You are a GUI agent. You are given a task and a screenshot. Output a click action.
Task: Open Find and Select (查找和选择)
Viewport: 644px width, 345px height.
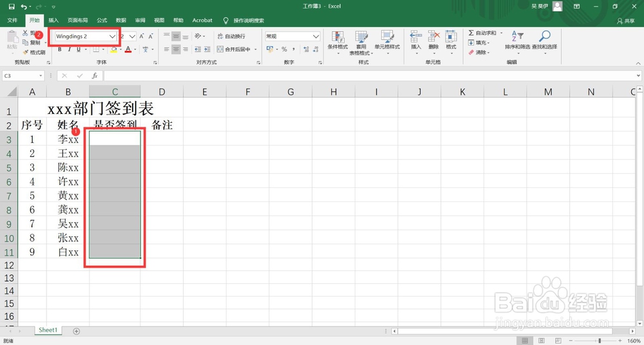coord(545,41)
